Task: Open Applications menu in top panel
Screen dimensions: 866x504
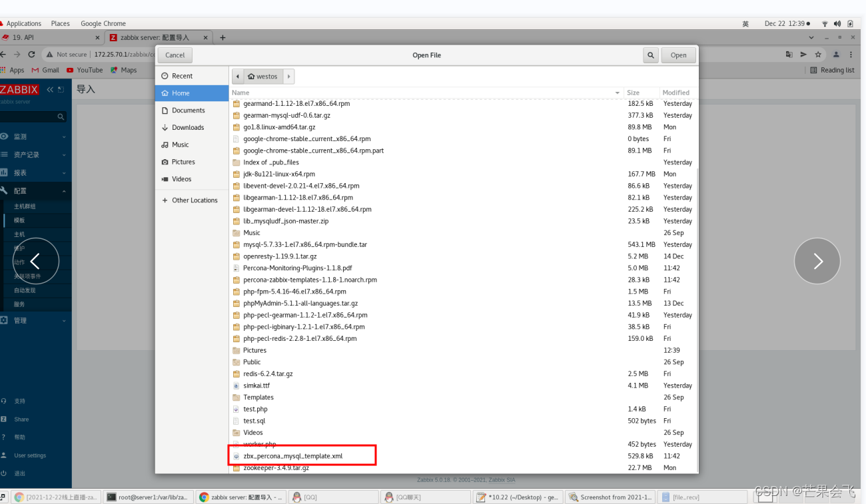Action: tap(23, 23)
